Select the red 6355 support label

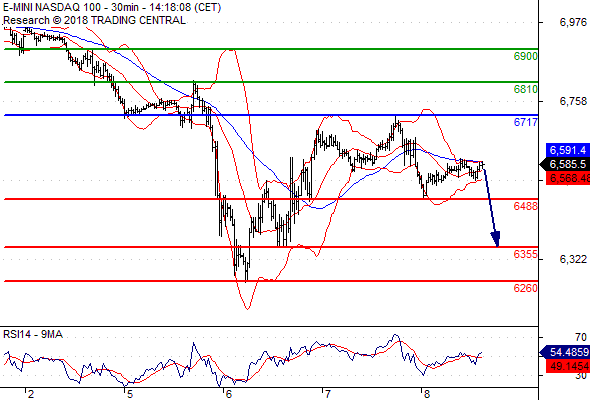tap(525, 254)
